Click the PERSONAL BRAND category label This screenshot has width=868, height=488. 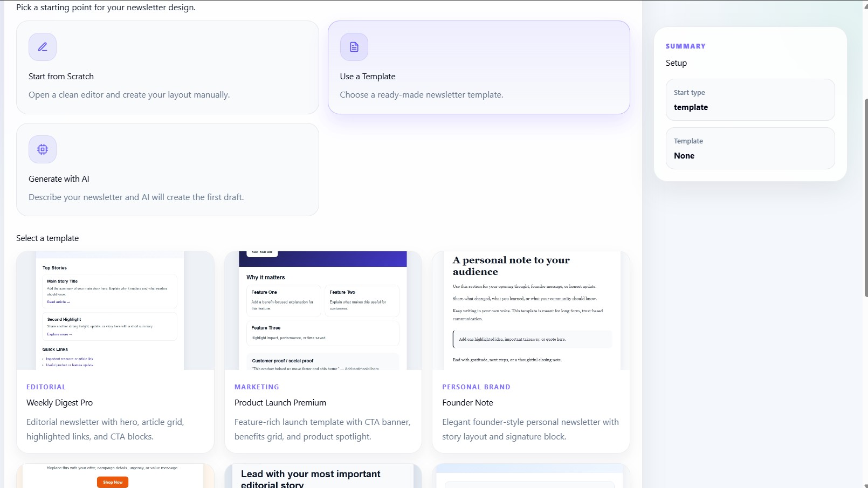[x=476, y=387]
